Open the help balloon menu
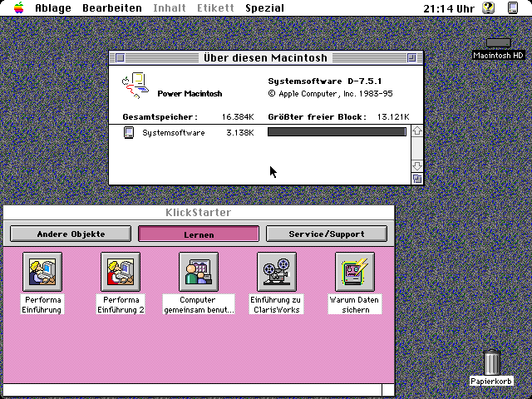Screen dimensions: 532x399 tap(489, 8)
